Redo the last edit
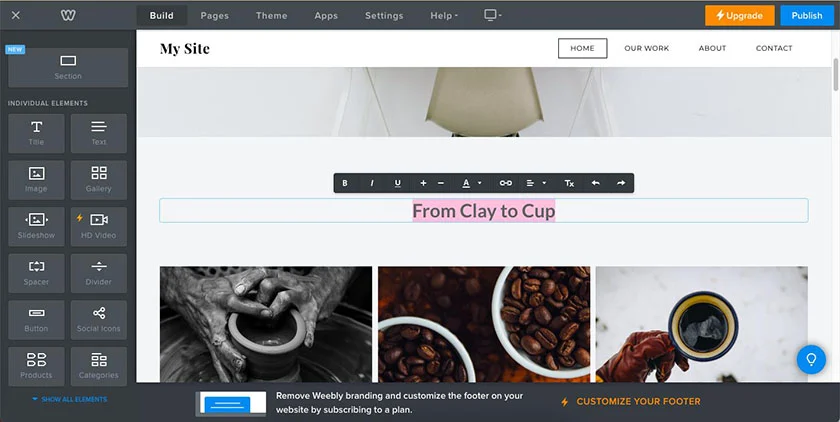This screenshot has width=840, height=422. tap(621, 183)
